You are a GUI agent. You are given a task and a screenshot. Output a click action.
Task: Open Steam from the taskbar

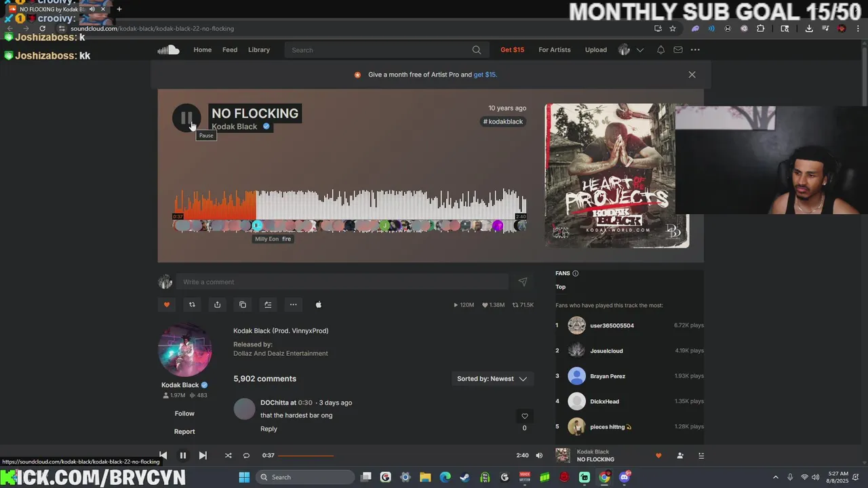point(465,477)
